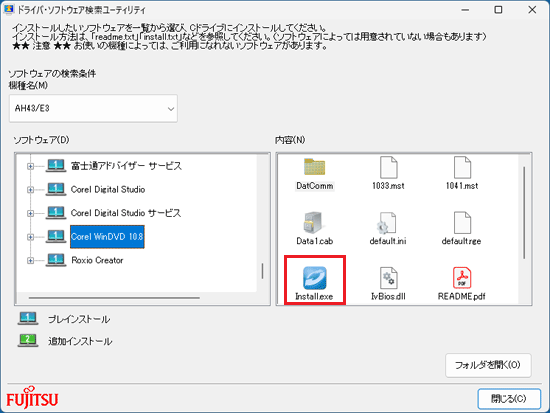Click the 内容 pane vertical scrollbar
This screenshot has height=413, width=550.
tap(524, 213)
